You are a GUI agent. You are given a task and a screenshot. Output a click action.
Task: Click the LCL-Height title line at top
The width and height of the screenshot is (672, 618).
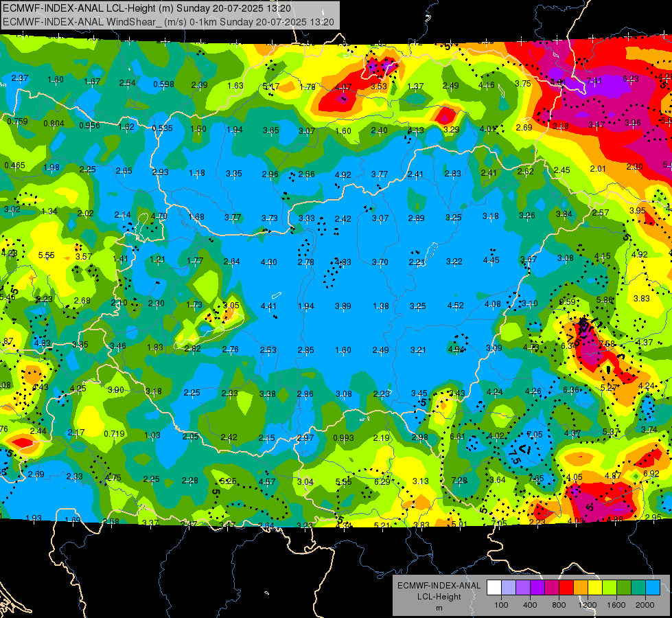(x=147, y=8)
